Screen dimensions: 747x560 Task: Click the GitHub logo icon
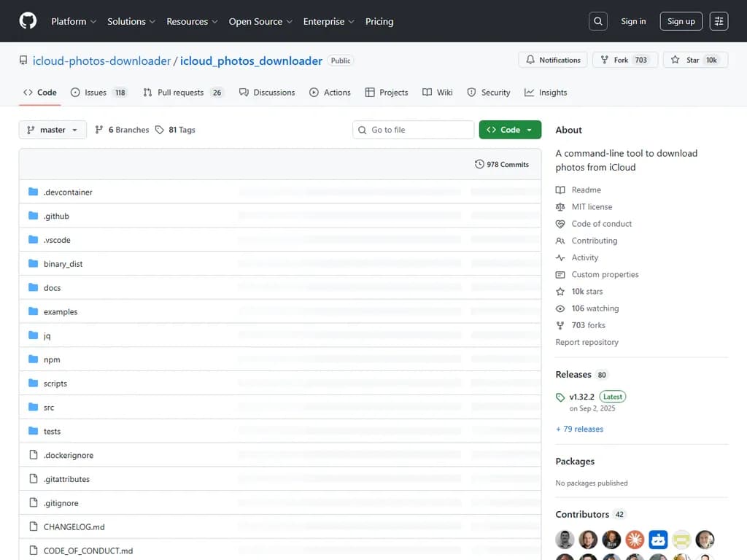point(28,21)
